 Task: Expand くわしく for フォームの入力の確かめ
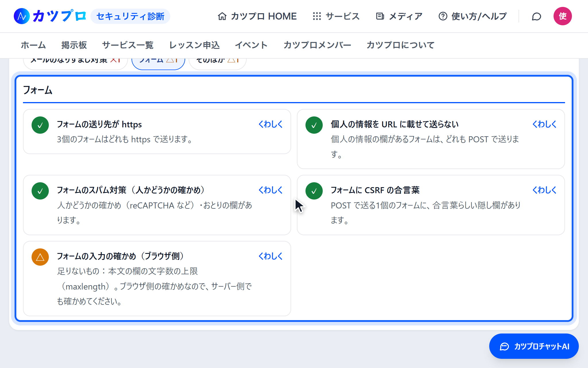click(270, 256)
